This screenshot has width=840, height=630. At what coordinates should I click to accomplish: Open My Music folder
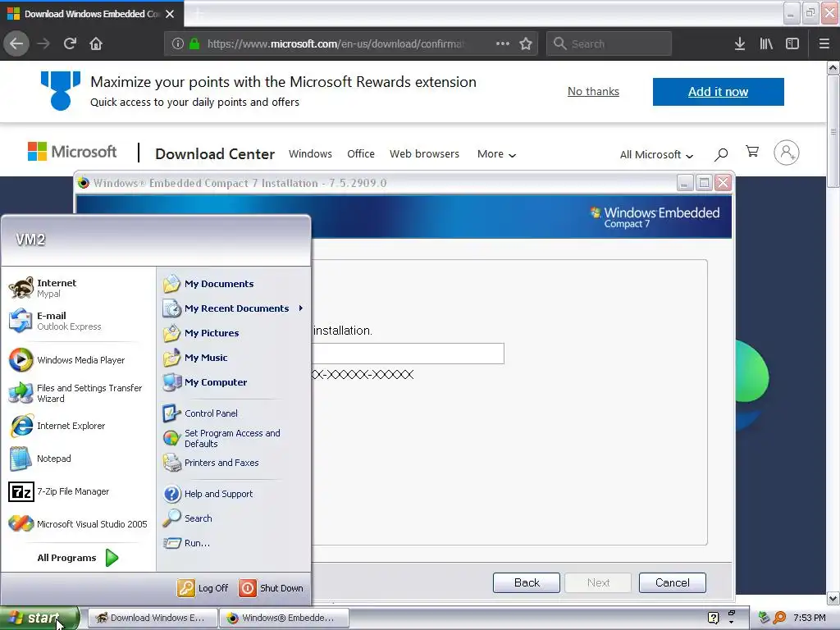[234, 358]
